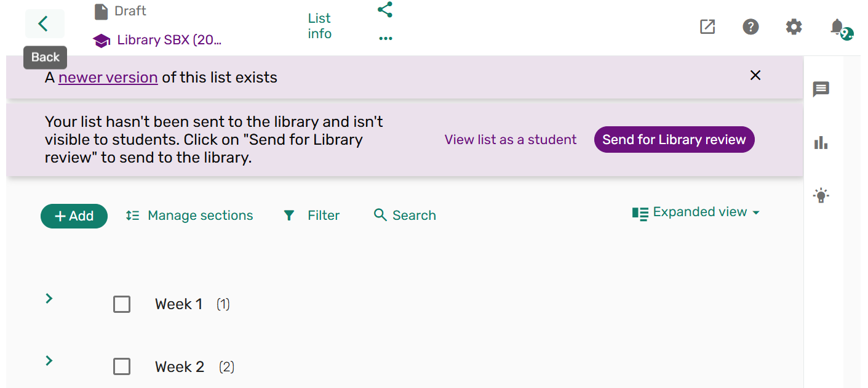868x388 pixels.
Task: Open List info
Action: click(319, 25)
